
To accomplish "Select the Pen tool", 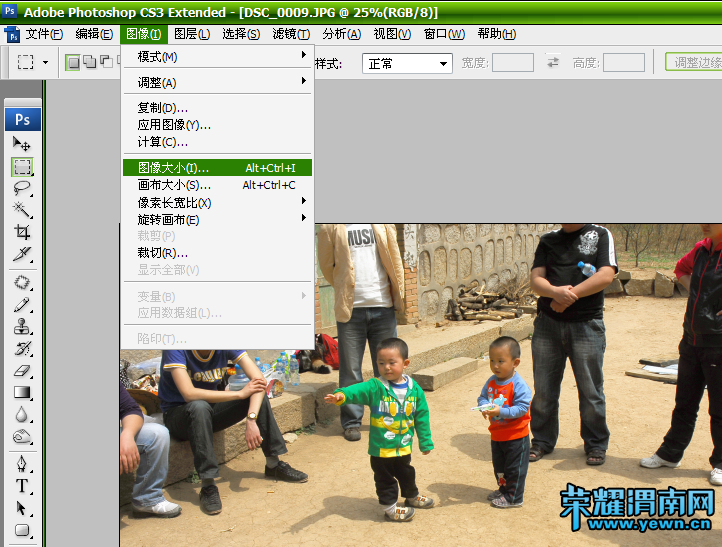I will pyautogui.click(x=22, y=464).
